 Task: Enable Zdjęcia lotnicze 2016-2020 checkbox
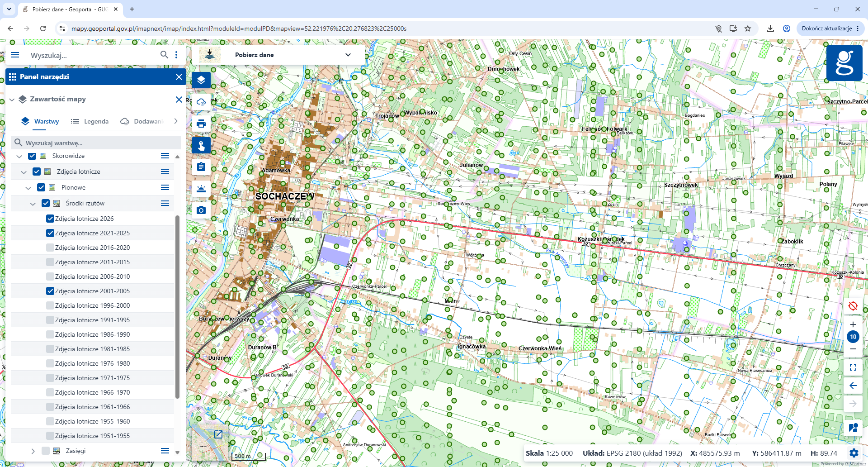(50, 248)
